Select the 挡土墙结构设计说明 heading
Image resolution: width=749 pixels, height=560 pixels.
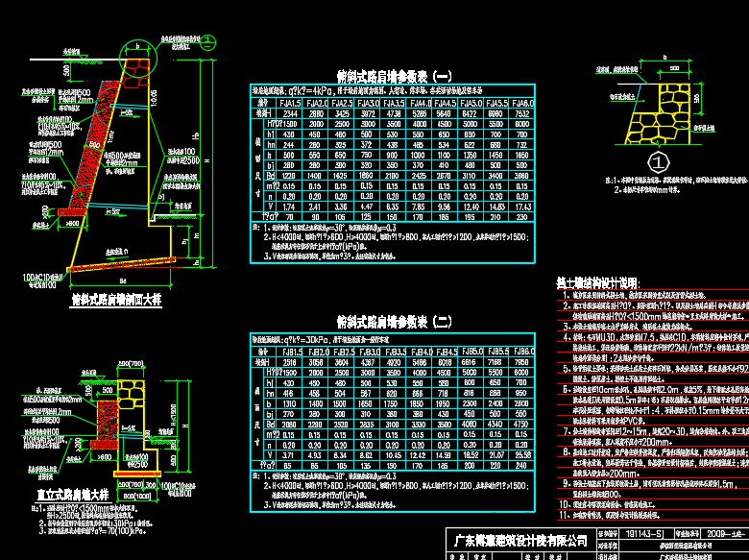pos(598,282)
